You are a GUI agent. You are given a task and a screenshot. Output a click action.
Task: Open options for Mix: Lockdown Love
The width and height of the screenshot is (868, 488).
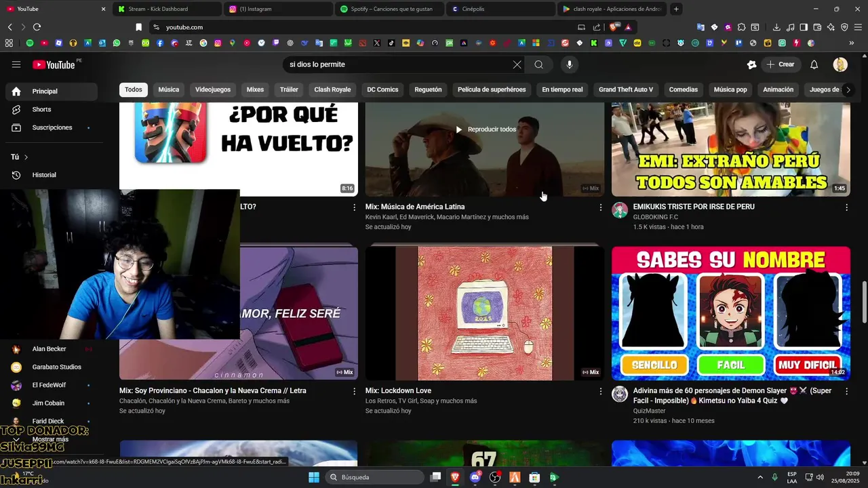click(x=600, y=391)
